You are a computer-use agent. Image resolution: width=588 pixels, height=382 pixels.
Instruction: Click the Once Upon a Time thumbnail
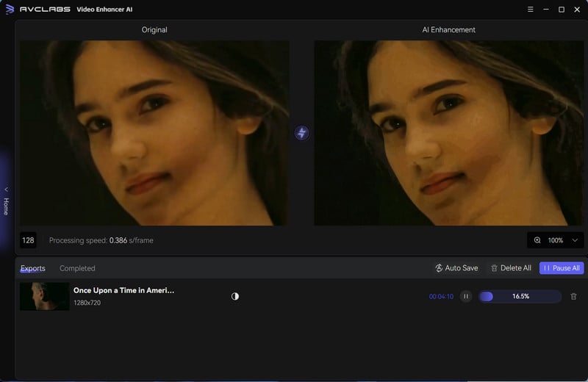[x=45, y=296]
